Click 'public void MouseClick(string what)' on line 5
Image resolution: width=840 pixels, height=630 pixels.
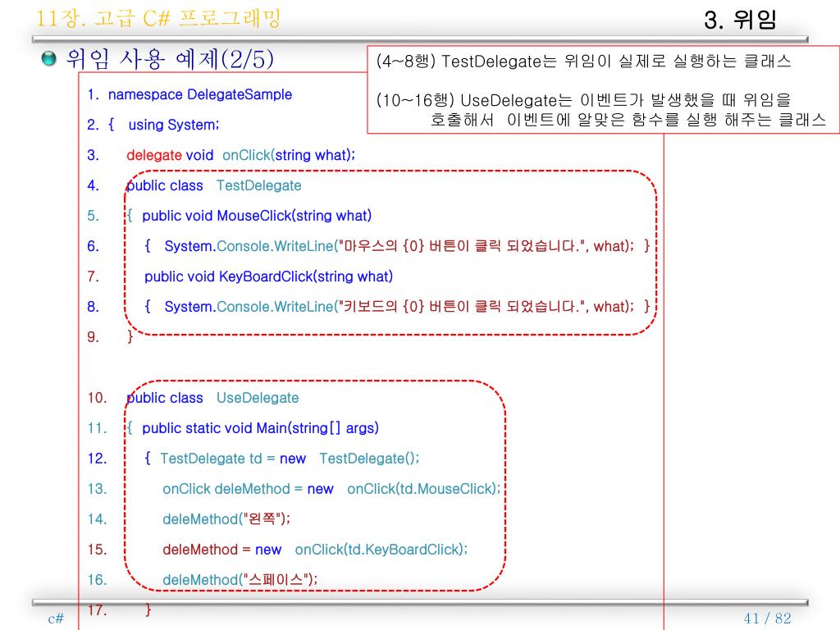[x=257, y=216]
